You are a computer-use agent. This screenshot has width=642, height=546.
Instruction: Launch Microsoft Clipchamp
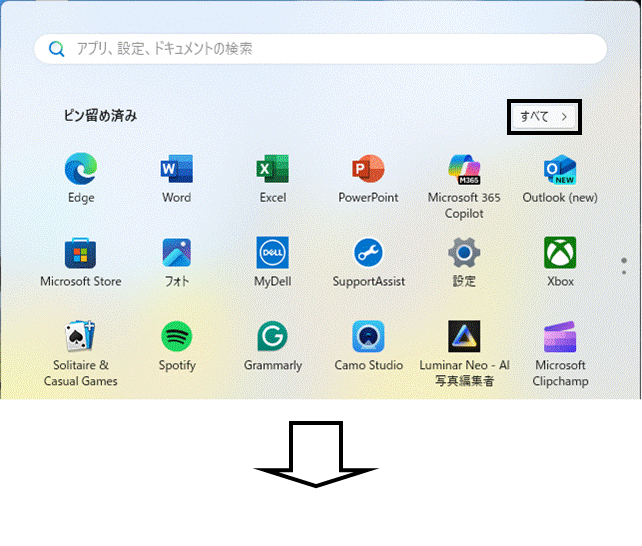tap(560, 354)
